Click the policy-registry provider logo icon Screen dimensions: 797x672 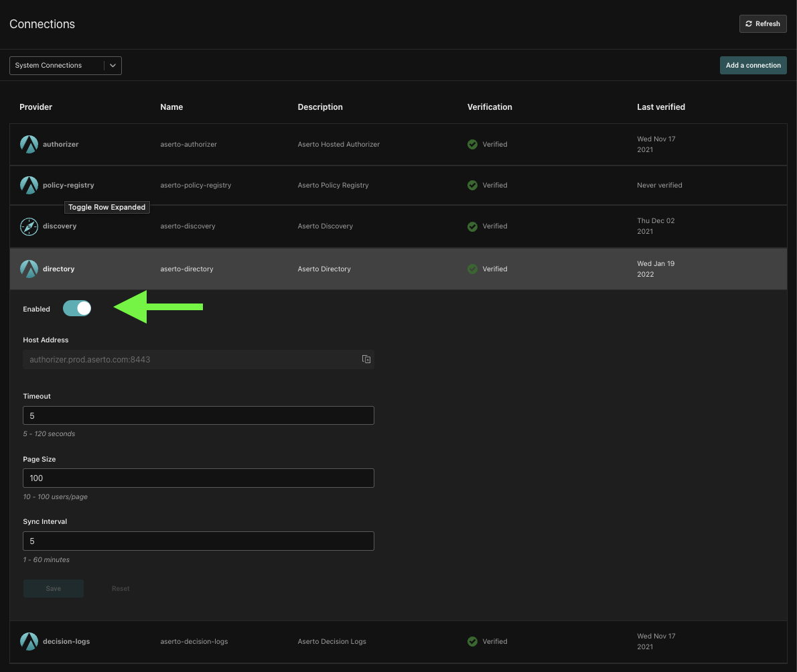tap(29, 185)
